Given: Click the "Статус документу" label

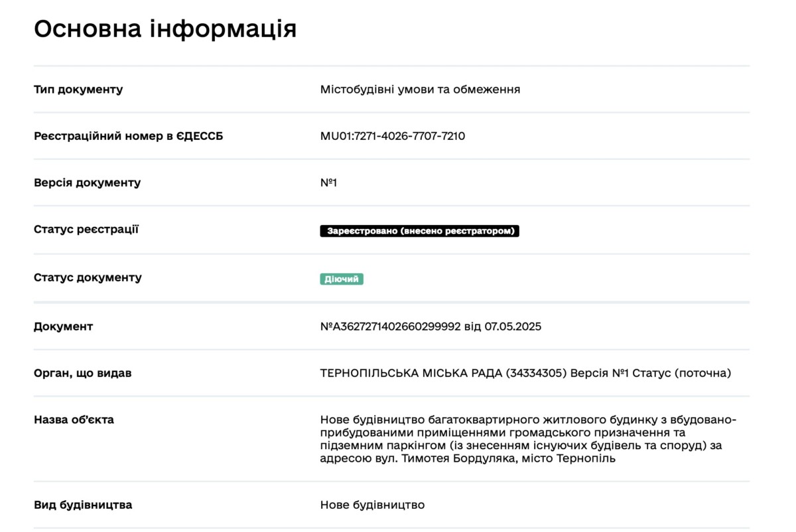Looking at the screenshot, I should 88,277.
